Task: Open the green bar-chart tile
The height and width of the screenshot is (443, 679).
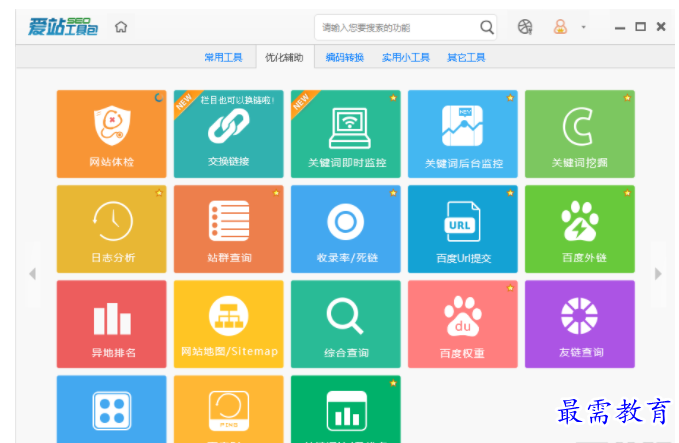Action: [x=346, y=409]
